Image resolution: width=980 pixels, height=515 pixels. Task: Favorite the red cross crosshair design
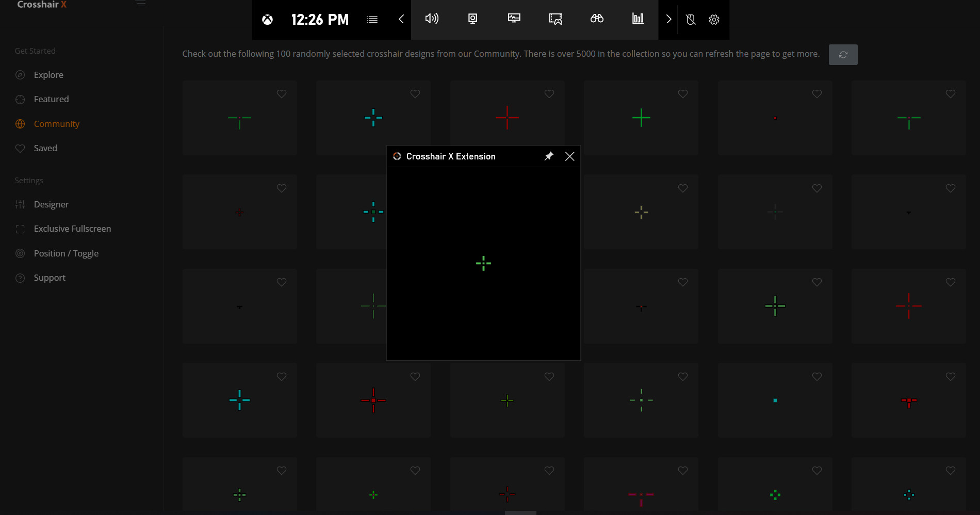point(549,94)
